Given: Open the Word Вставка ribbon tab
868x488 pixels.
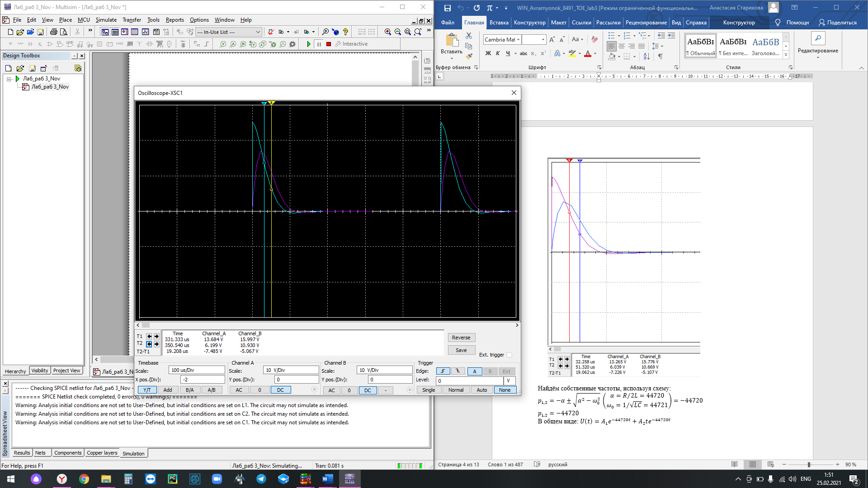Looking at the screenshot, I should (x=499, y=23).
